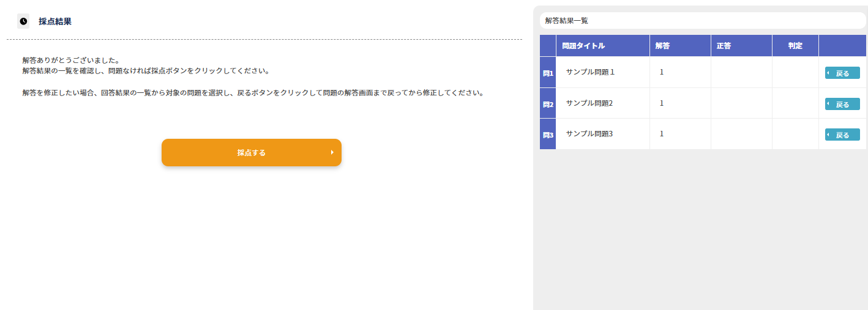868x310 pixels.
Task: Select the 問2 row label
Action: [x=548, y=104]
